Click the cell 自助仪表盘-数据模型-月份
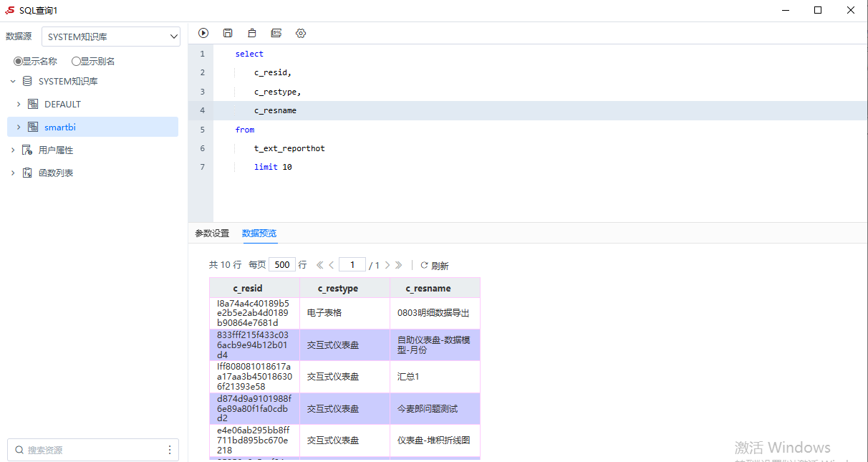This screenshot has width=868, height=462. (435, 345)
